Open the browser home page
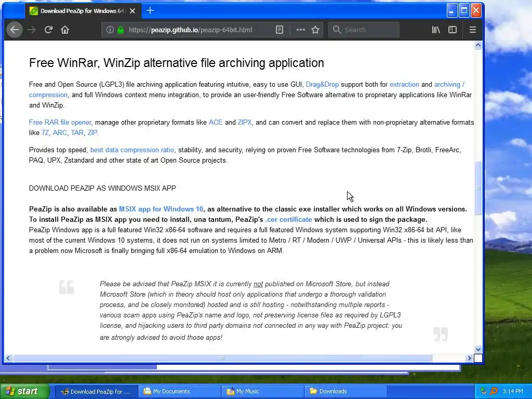 tap(65, 30)
